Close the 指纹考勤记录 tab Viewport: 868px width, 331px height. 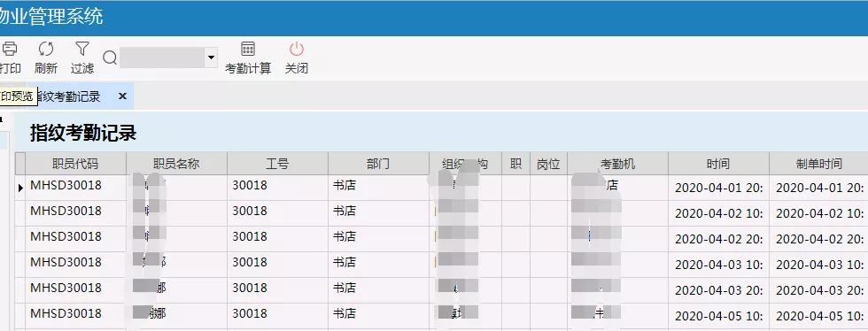(123, 96)
